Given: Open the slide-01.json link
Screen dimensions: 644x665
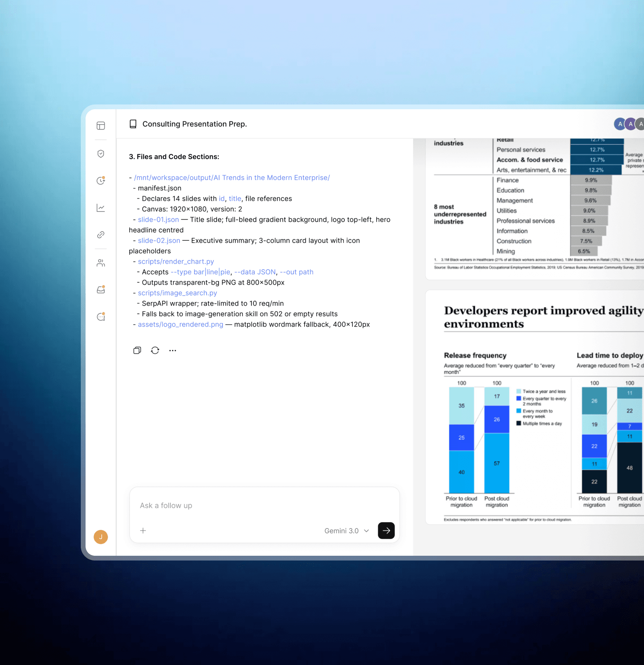Looking at the screenshot, I should pos(158,220).
